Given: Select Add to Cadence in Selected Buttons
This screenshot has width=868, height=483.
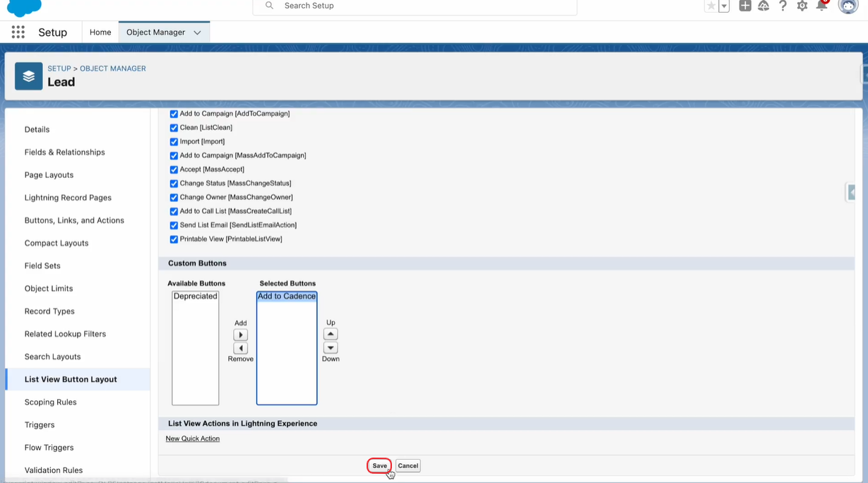Looking at the screenshot, I should (287, 297).
